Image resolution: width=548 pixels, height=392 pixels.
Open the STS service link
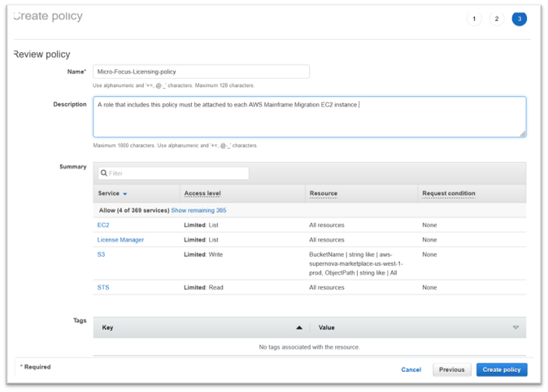[102, 288]
